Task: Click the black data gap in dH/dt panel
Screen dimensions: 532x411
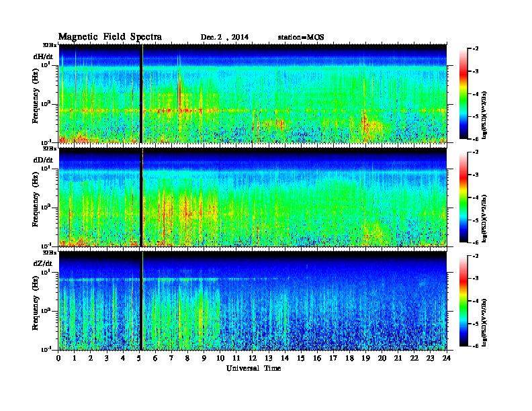Action: point(141,93)
